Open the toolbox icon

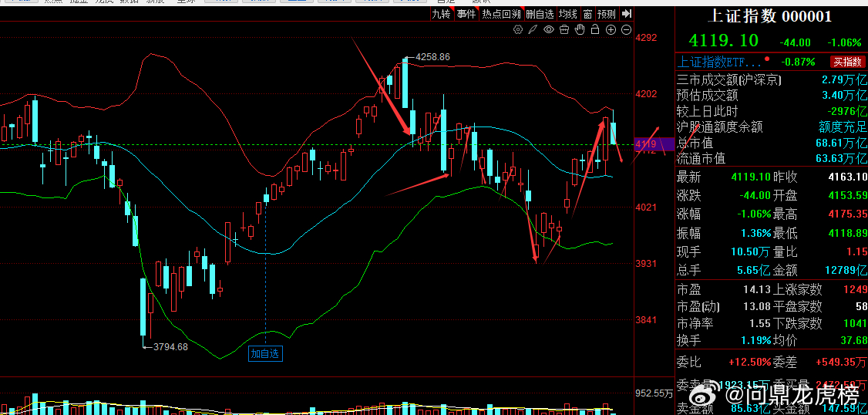(x=564, y=29)
